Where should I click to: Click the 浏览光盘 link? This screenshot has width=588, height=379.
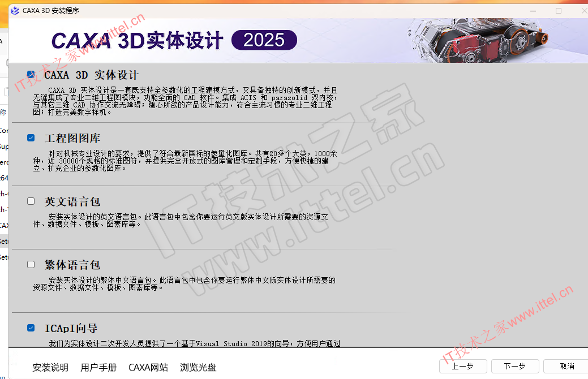198,367
